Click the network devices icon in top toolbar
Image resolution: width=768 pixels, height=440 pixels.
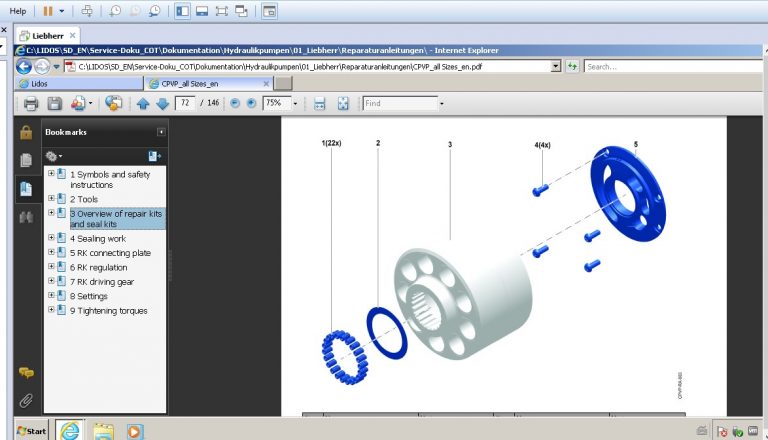pos(87,11)
